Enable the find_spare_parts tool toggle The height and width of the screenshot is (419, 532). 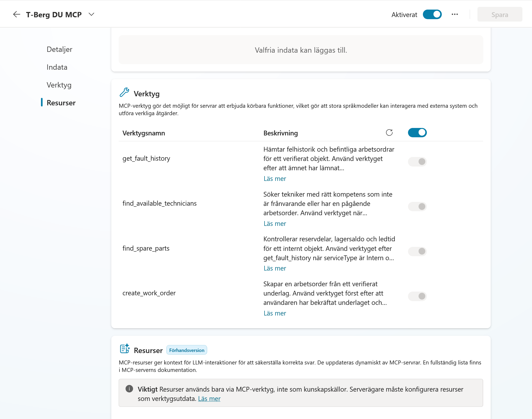417,251
